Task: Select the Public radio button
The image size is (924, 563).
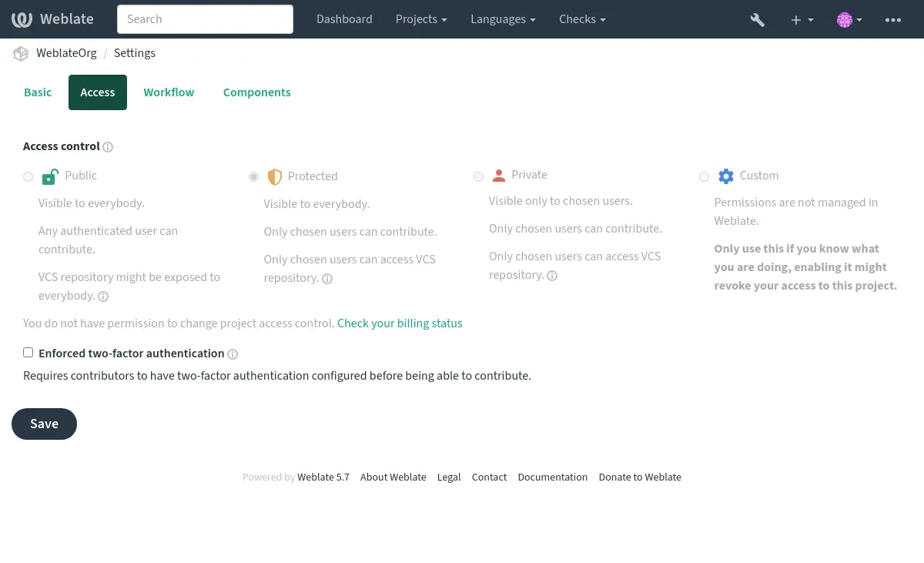Action: [x=28, y=177]
